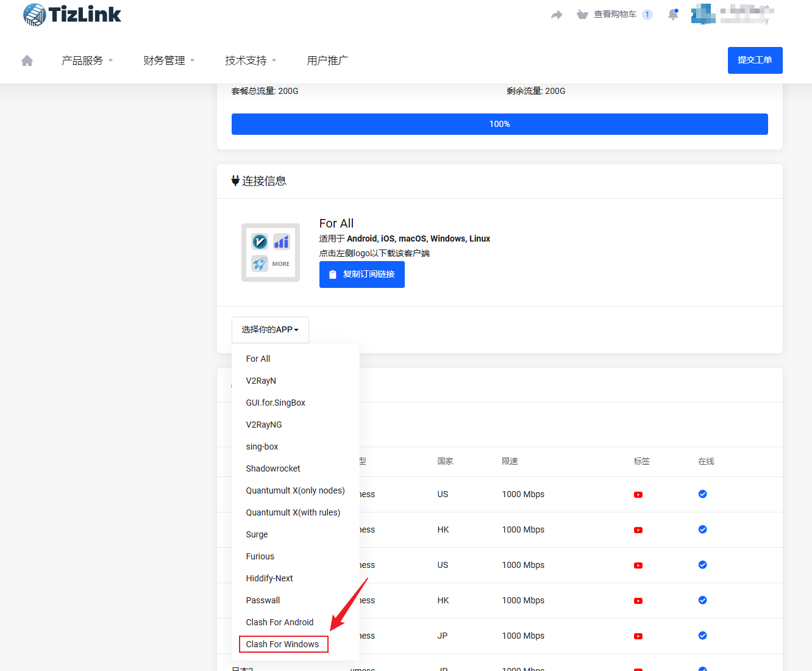Toggle the 选择你的APP dropdown

click(x=270, y=330)
